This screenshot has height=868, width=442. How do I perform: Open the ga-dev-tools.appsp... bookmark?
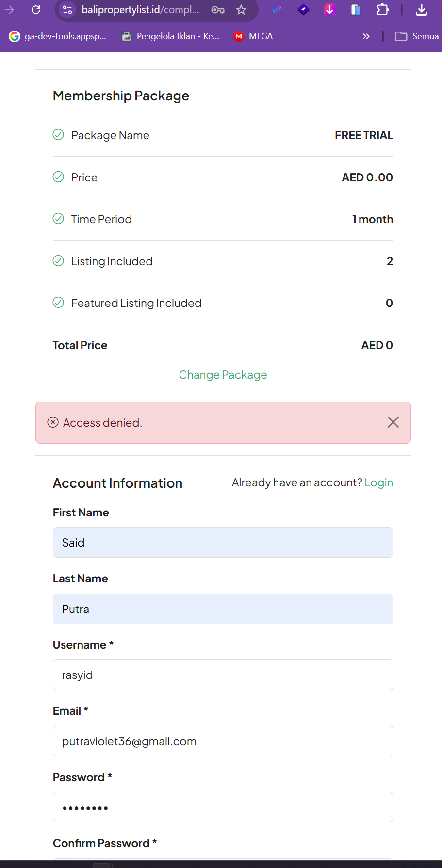[x=58, y=36]
